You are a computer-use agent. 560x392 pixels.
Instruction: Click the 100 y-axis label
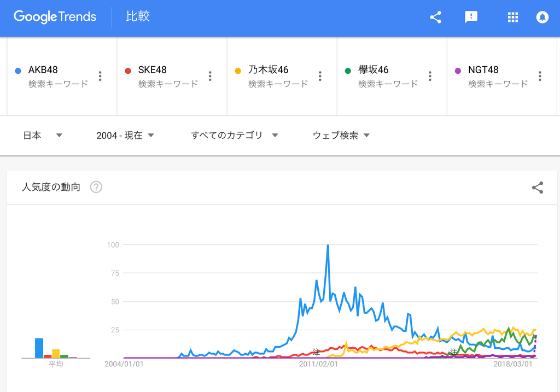pos(113,245)
